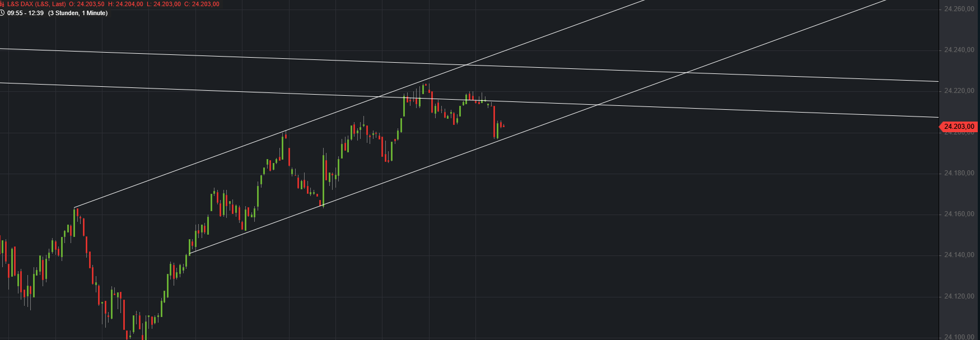Click the Open value O: 24.203,50
Viewport: 980px width, 340px height.
coord(87,4)
